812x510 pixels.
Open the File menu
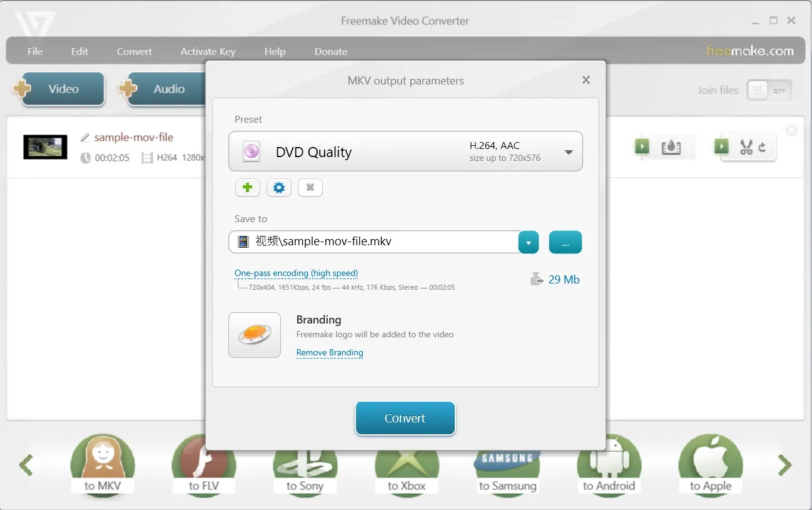pos(35,51)
